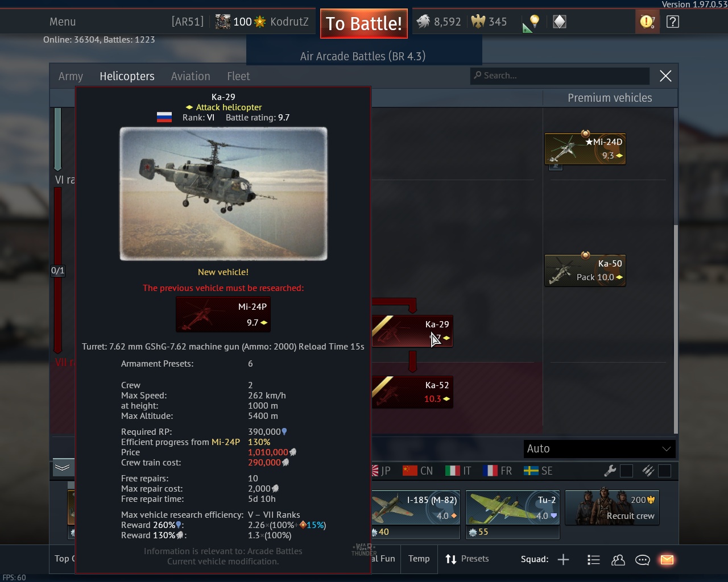The image size is (728, 582).
Task: Switch to the Army tab
Action: 71,76
